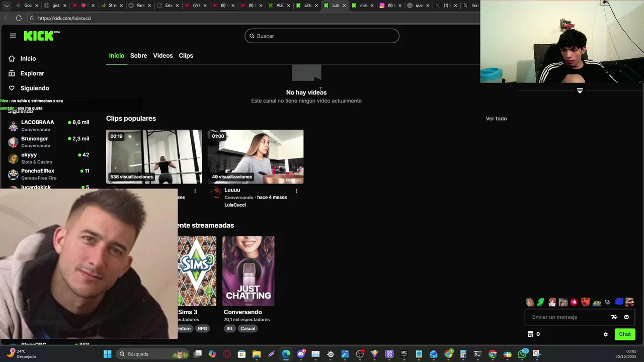This screenshot has width=644, height=362.
Task: Open the Windows Start menu
Action: (x=107, y=354)
